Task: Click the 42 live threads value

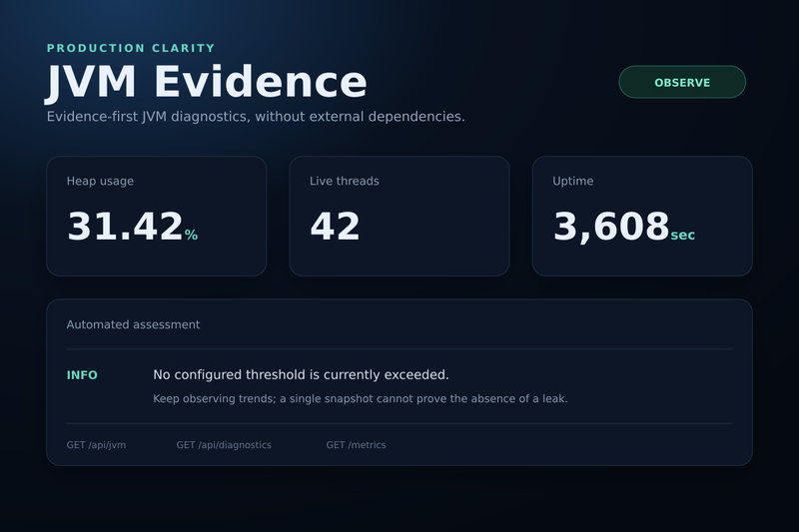Action: tap(335, 226)
